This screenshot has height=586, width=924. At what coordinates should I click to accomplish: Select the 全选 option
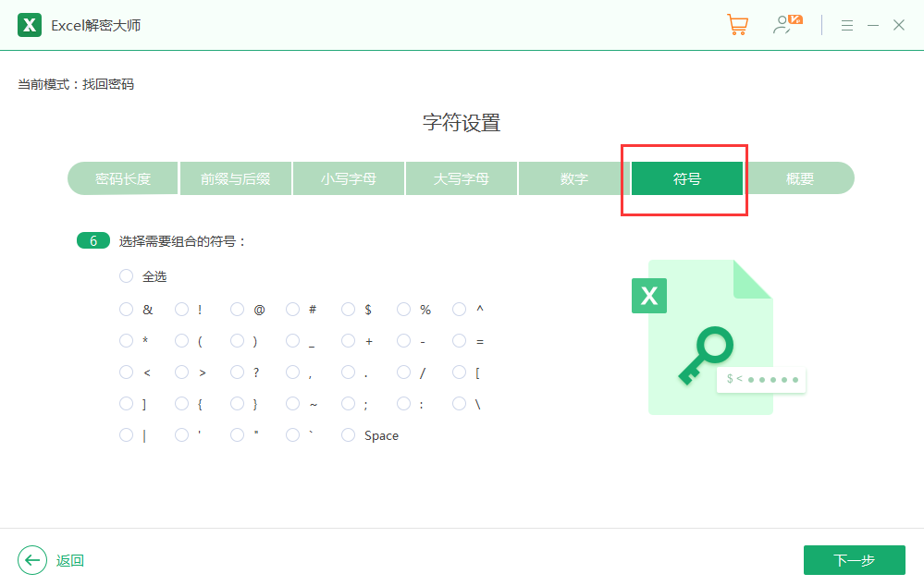click(x=126, y=276)
